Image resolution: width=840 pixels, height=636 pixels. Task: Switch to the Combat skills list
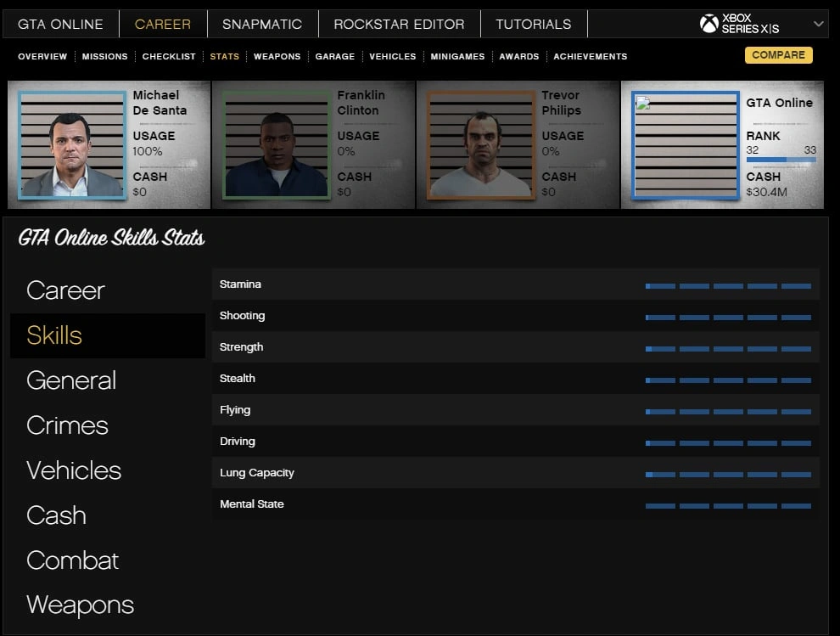(72, 560)
